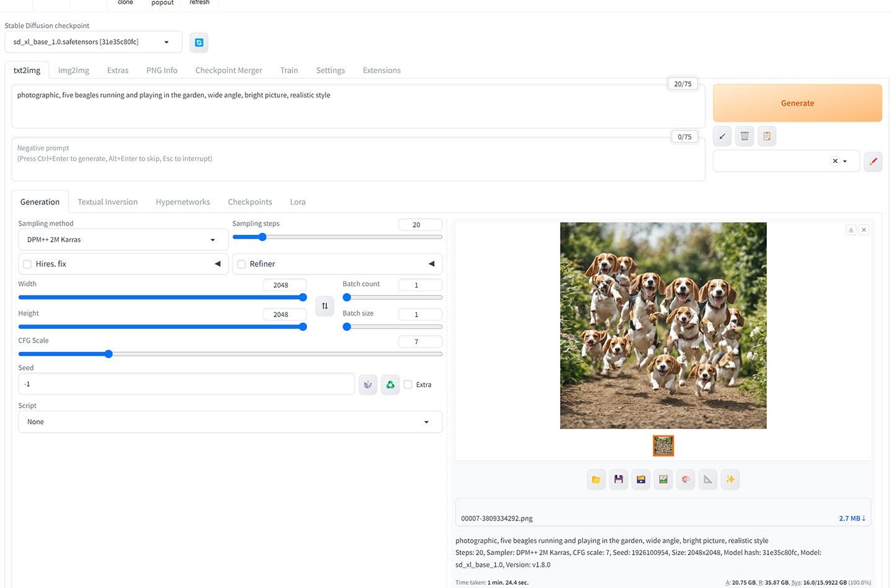
Task: Randomize seed with the dice icon
Action: pyautogui.click(x=368, y=385)
